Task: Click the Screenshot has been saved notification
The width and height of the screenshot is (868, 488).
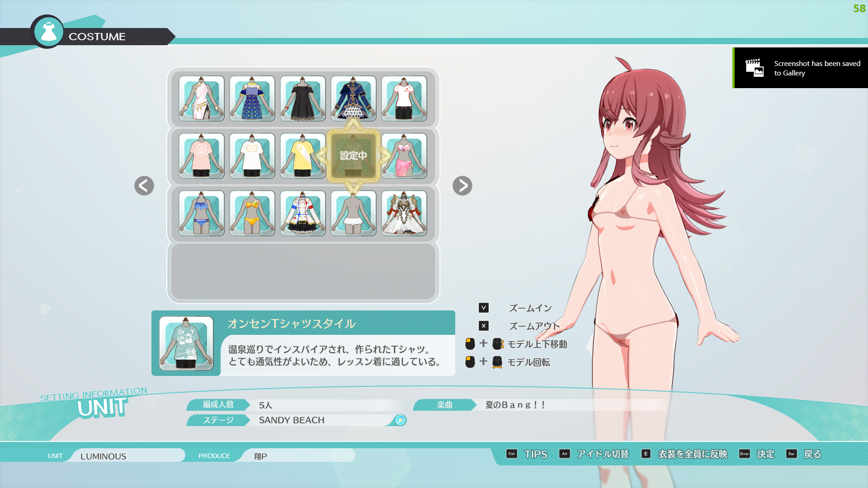Action: tap(801, 68)
